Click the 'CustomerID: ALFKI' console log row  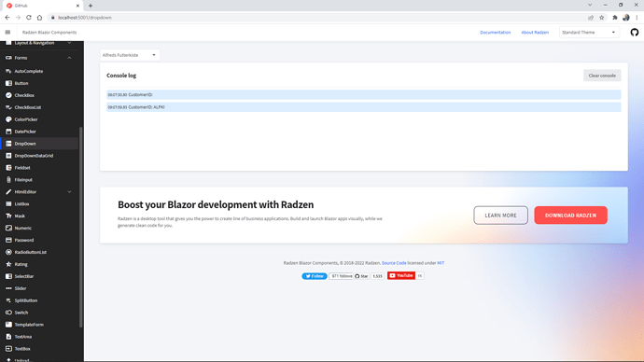(363, 107)
